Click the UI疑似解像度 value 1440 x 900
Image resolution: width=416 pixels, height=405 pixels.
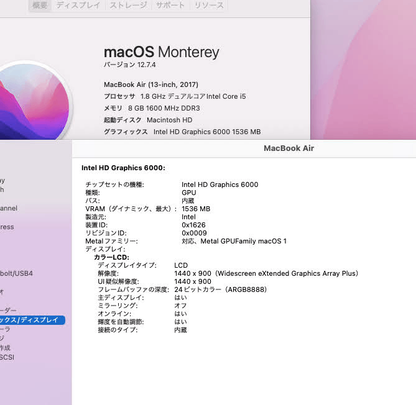(x=193, y=281)
